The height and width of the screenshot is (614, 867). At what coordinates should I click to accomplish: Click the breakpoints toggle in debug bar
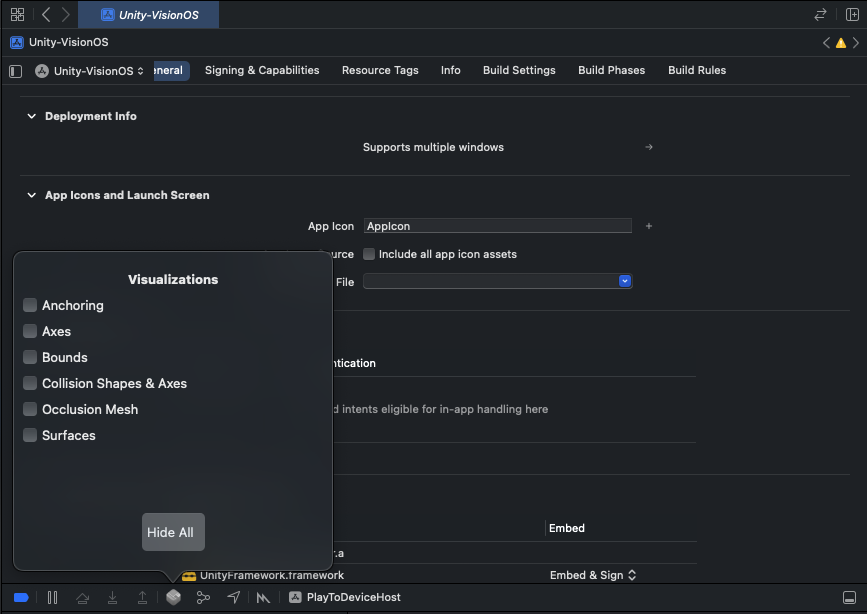pos(21,597)
